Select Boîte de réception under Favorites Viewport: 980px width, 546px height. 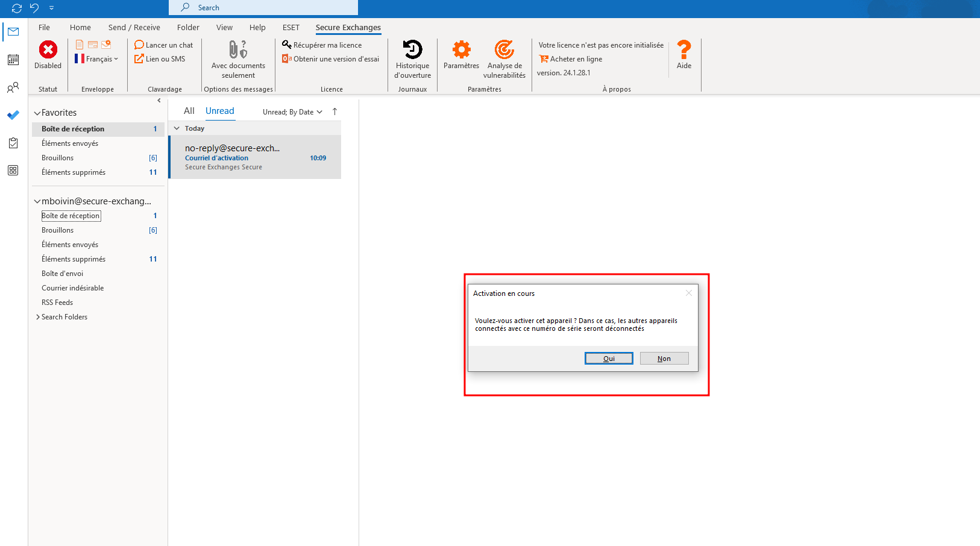98,129
